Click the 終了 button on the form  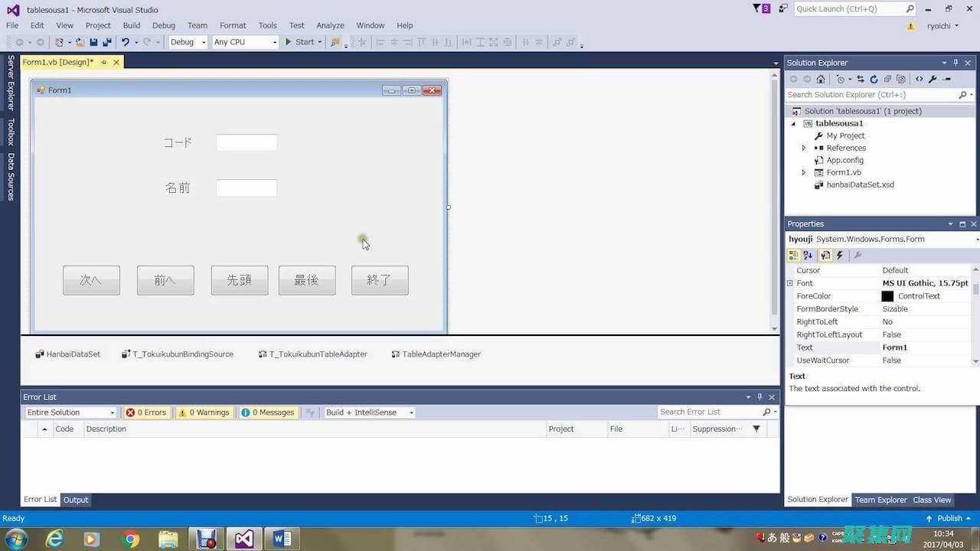380,280
